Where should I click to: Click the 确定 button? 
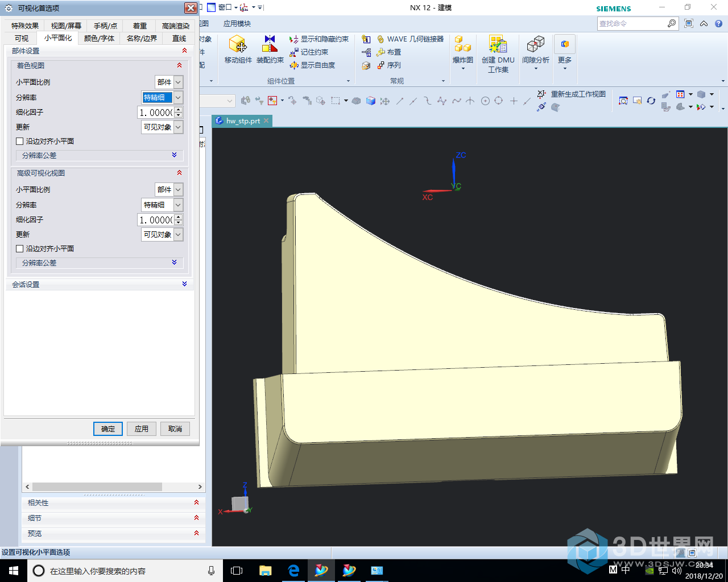[x=108, y=429]
